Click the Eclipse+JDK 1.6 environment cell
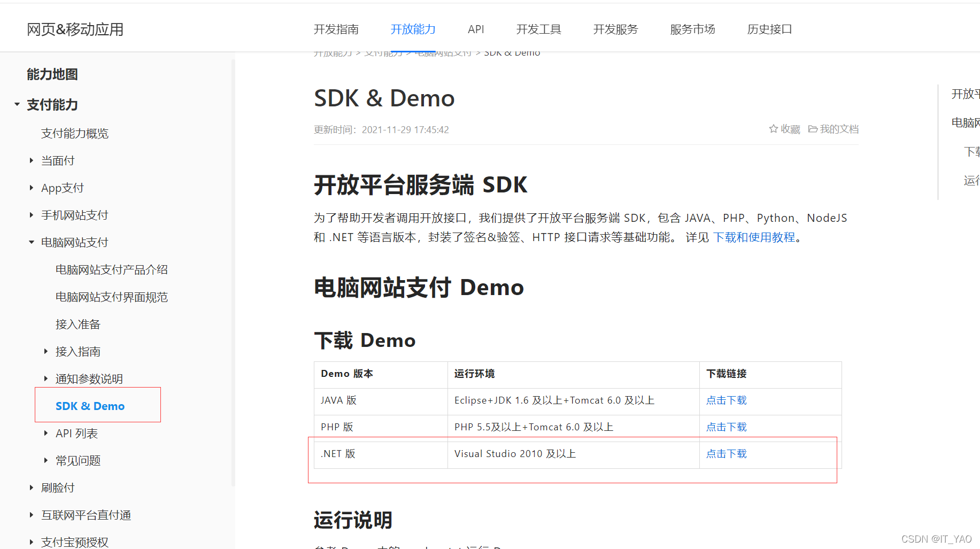Image resolution: width=980 pixels, height=549 pixels. (x=573, y=401)
